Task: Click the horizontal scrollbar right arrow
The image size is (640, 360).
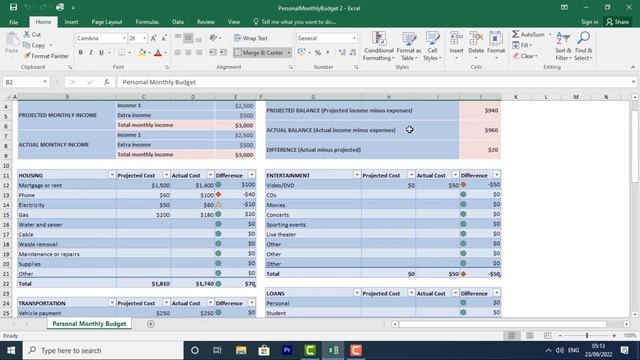Action: pyautogui.click(x=627, y=324)
